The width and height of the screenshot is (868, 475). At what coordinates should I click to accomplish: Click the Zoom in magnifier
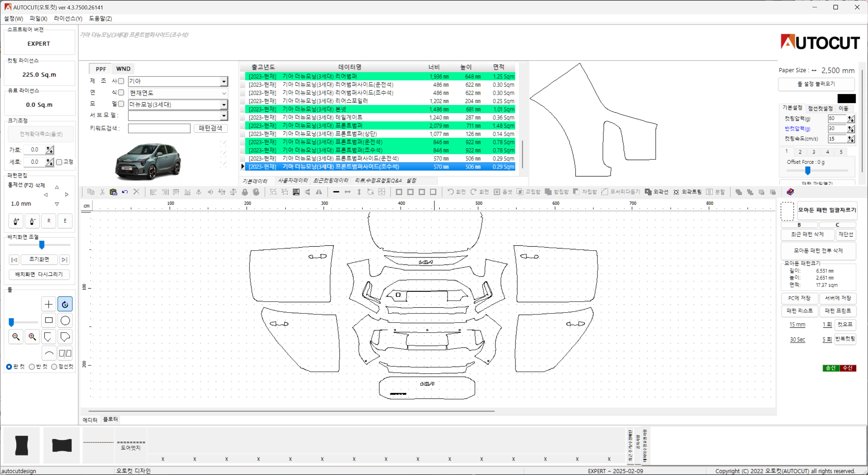point(32,337)
